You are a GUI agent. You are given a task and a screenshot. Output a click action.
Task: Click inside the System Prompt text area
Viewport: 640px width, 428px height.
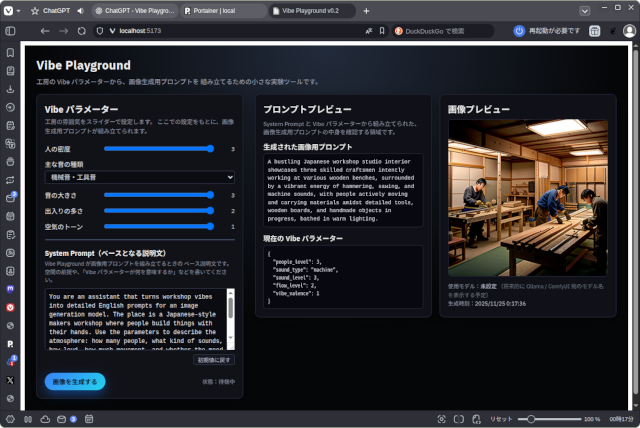pos(136,319)
